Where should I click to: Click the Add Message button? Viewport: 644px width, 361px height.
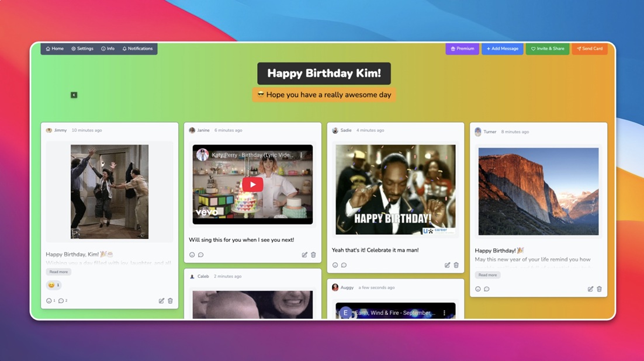pyautogui.click(x=502, y=48)
